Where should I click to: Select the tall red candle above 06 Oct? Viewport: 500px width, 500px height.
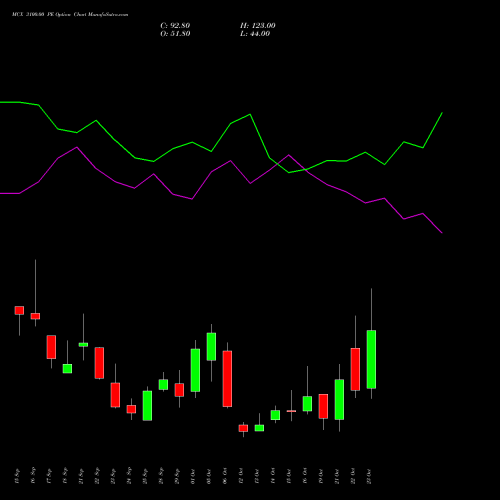pos(227,379)
